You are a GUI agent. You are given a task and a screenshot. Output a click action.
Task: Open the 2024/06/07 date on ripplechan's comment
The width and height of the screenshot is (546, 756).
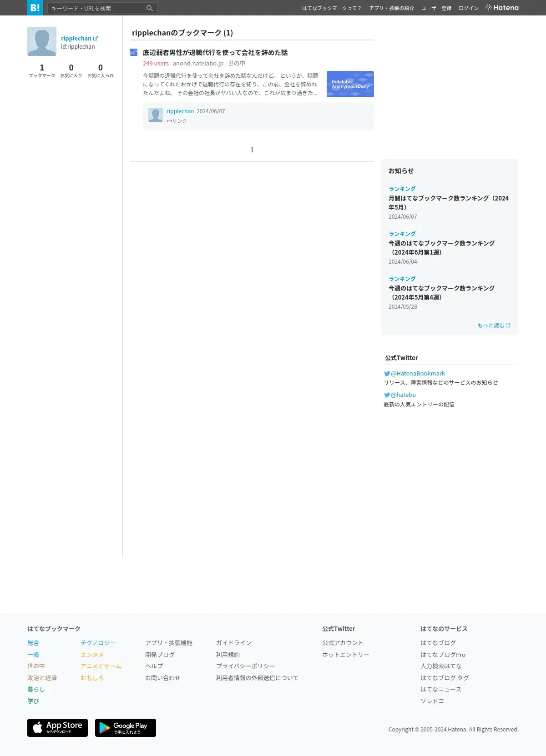click(211, 111)
